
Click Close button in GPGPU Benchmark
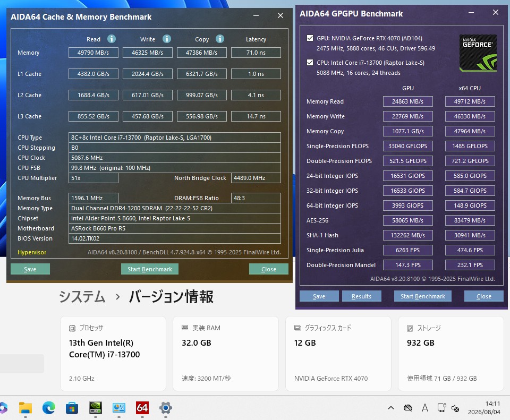483,296
